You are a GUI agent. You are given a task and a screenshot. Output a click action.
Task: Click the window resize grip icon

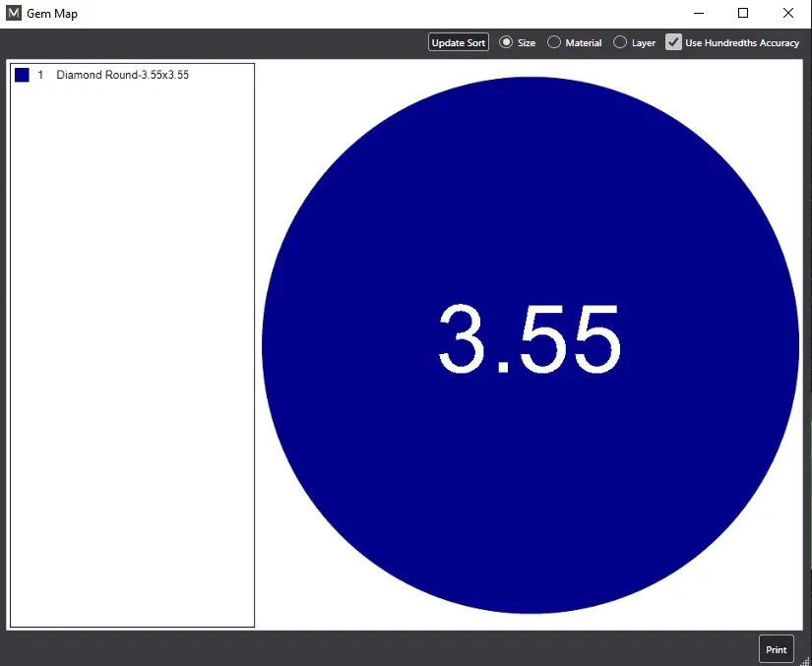(805, 660)
